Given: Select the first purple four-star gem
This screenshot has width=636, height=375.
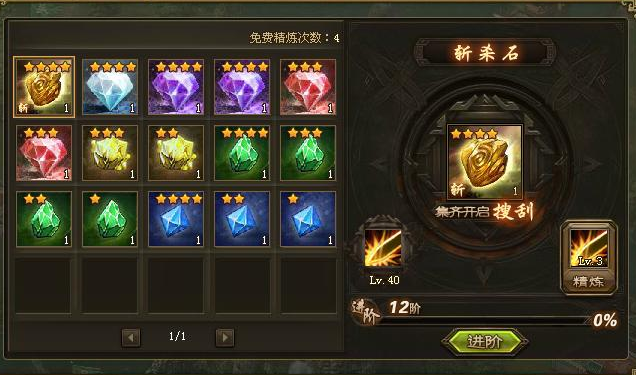Looking at the screenshot, I should pos(176,87).
